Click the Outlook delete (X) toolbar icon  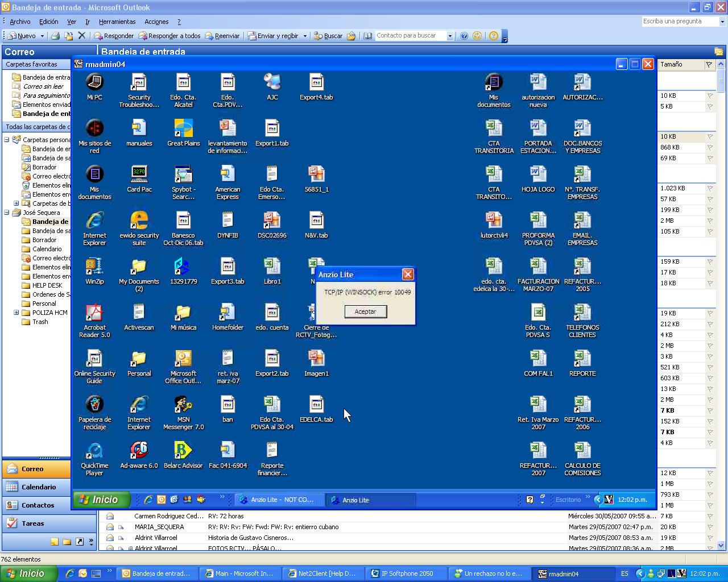tap(81, 36)
